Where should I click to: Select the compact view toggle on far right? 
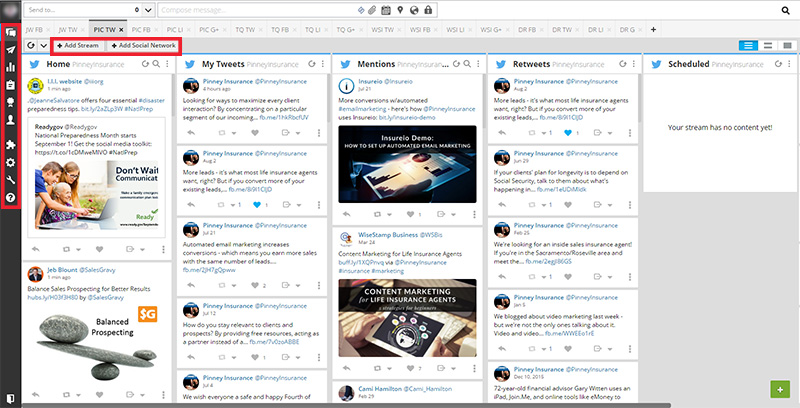tap(787, 45)
